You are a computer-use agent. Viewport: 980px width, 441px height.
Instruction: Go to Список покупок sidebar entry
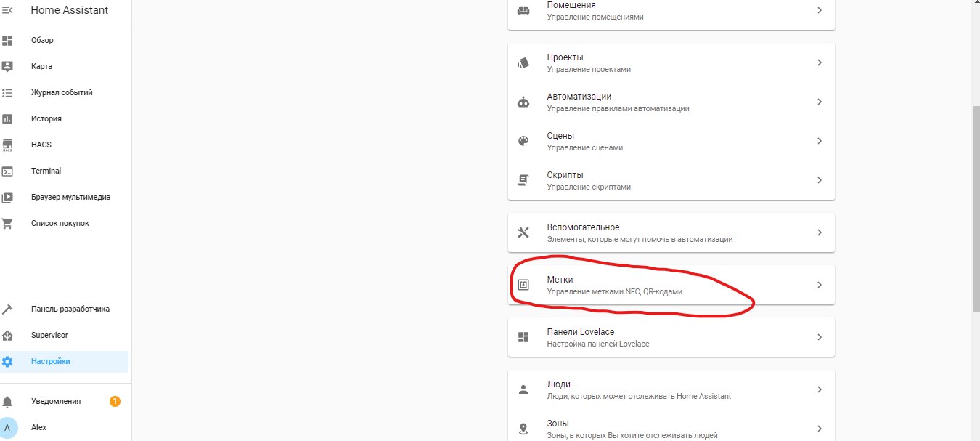pos(60,223)
